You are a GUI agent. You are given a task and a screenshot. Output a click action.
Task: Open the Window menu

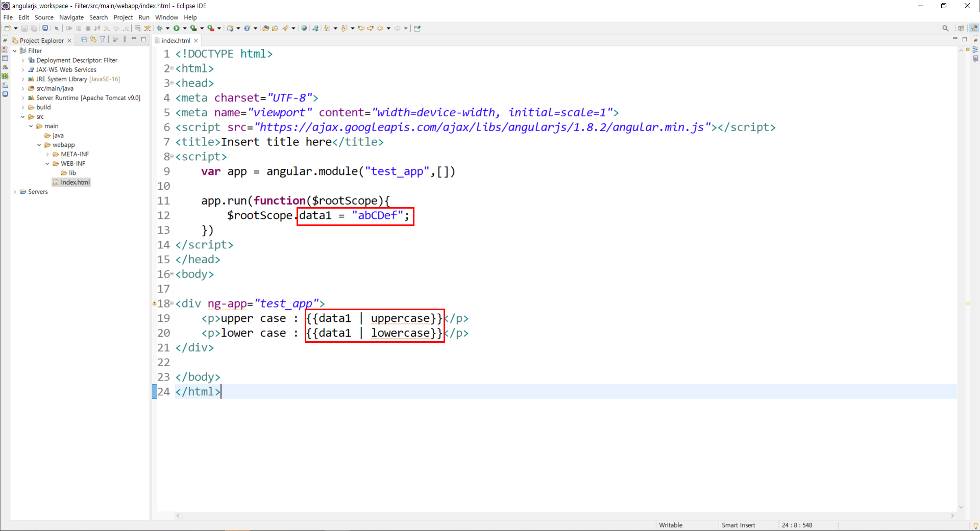(x=166, y=17)
